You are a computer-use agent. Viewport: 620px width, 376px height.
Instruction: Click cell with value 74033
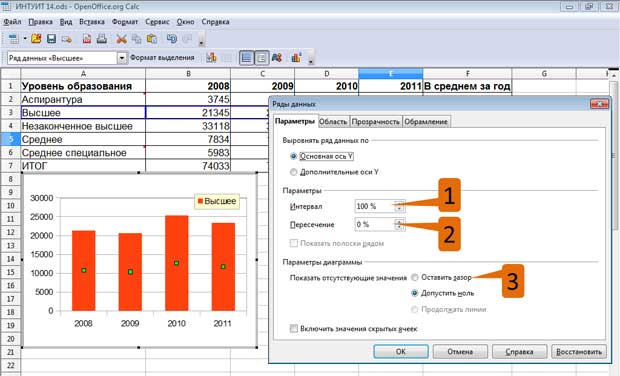(188, 166)
